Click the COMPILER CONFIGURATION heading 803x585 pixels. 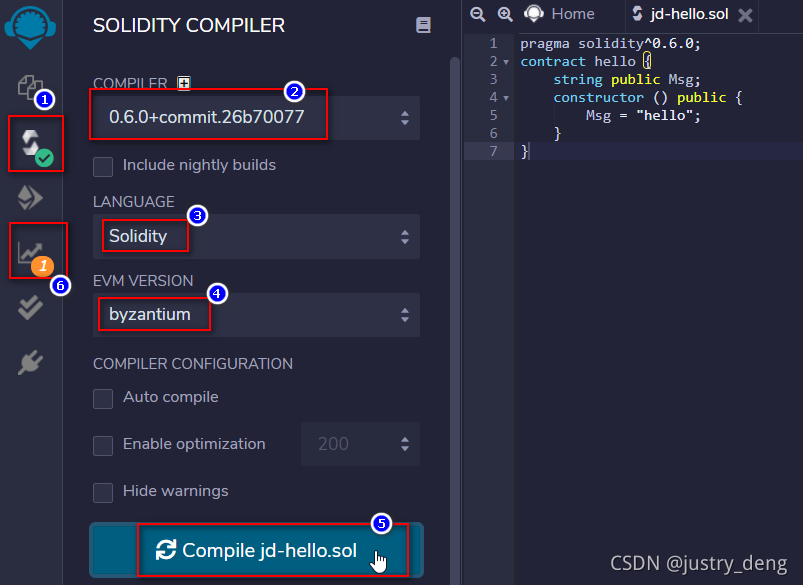click(x=193, y=364)
